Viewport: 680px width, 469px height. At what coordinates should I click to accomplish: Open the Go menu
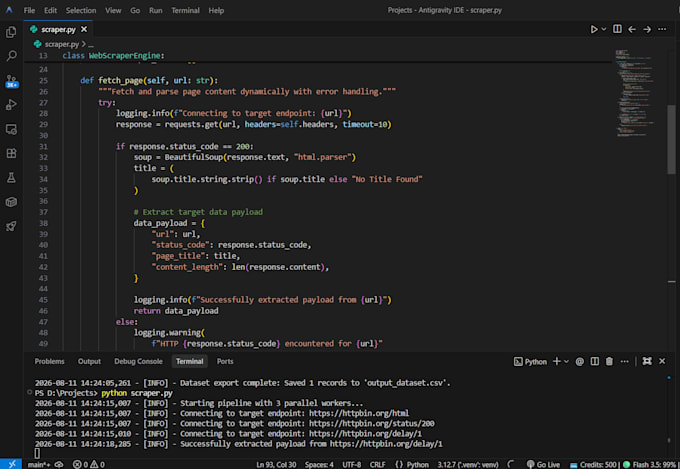pyautogui.click(x=135, y=10)
